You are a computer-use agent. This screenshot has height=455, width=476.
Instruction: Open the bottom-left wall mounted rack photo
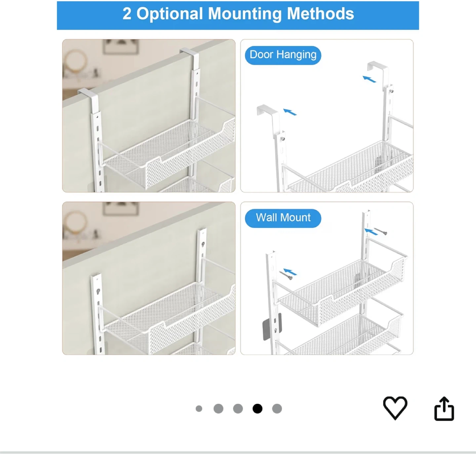(149, 278)
